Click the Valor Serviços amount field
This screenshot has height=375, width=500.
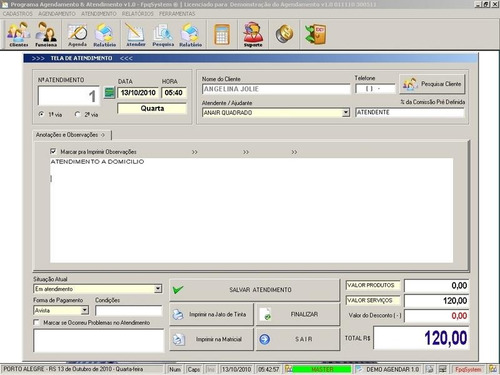pyautogui.click(x=436, y=301)
